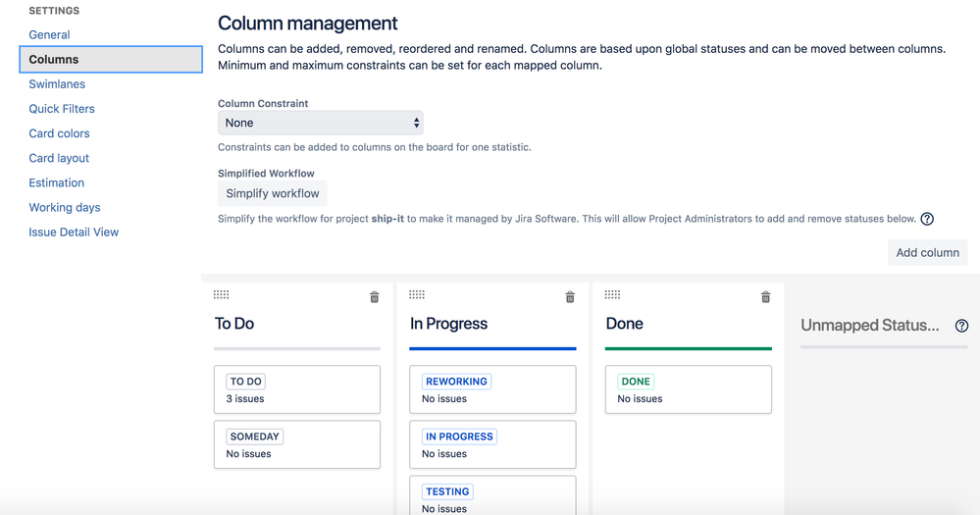Select the SOMEDAY status card
This screenshot has width=980, height=515.
coord(296,444)
